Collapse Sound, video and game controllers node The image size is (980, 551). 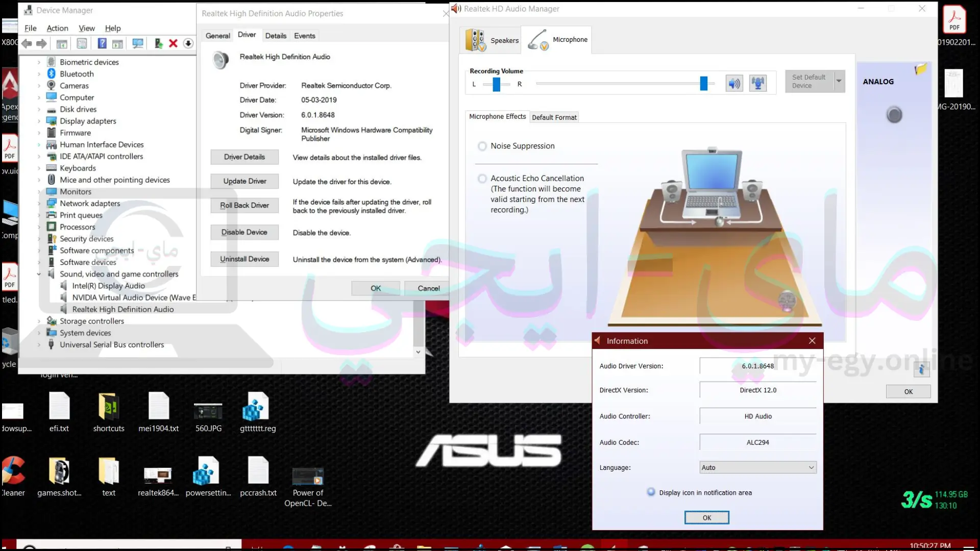(x=39, y=274)
